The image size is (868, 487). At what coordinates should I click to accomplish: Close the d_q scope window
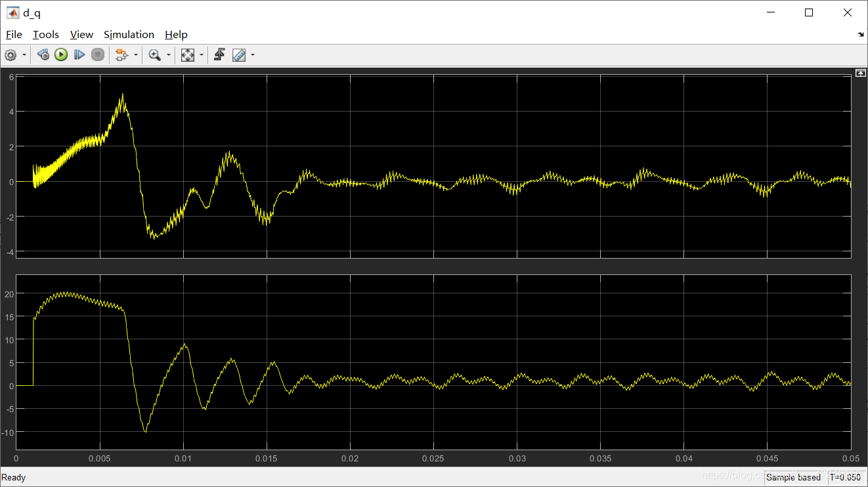[x=848, y=12]
